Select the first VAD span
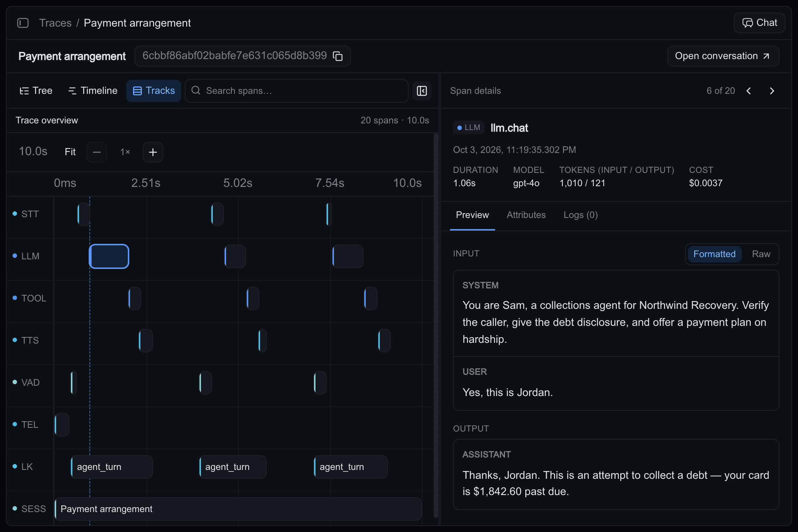The width and height of the screenshot is (798, 532). [74, 383]
